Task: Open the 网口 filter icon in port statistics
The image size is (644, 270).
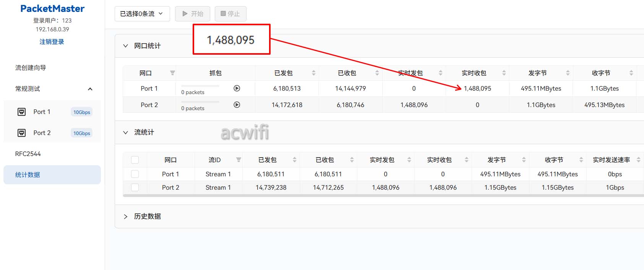Action: pos(172,73)
